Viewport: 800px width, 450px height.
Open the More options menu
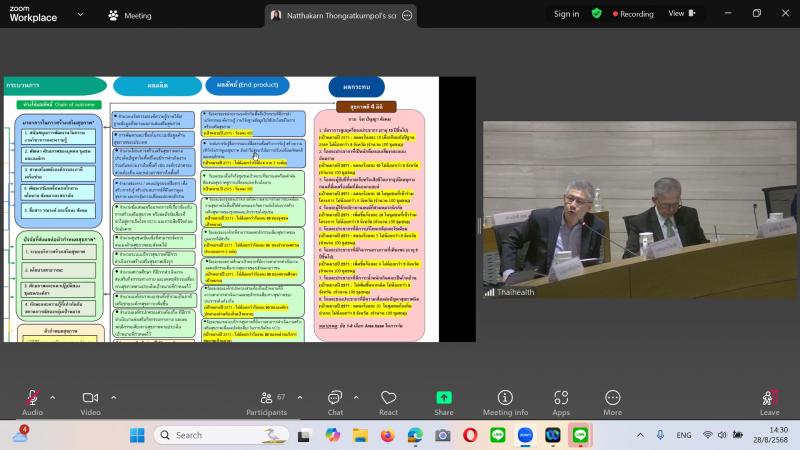[x=613, y=402]
